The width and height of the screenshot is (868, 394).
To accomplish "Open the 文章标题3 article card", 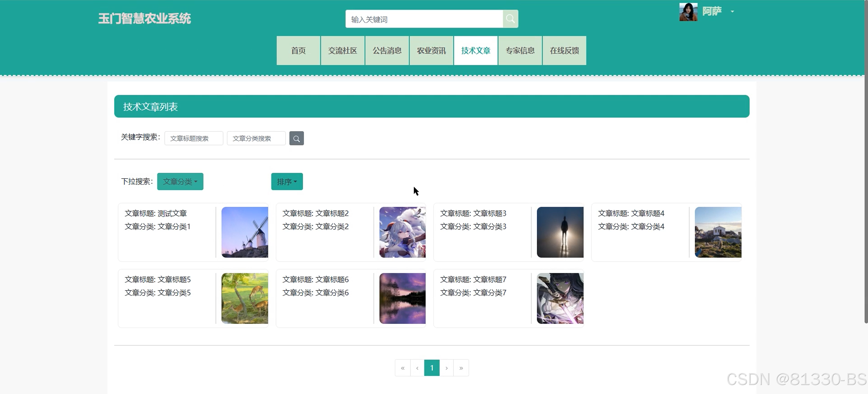I will tap(482, 232).
